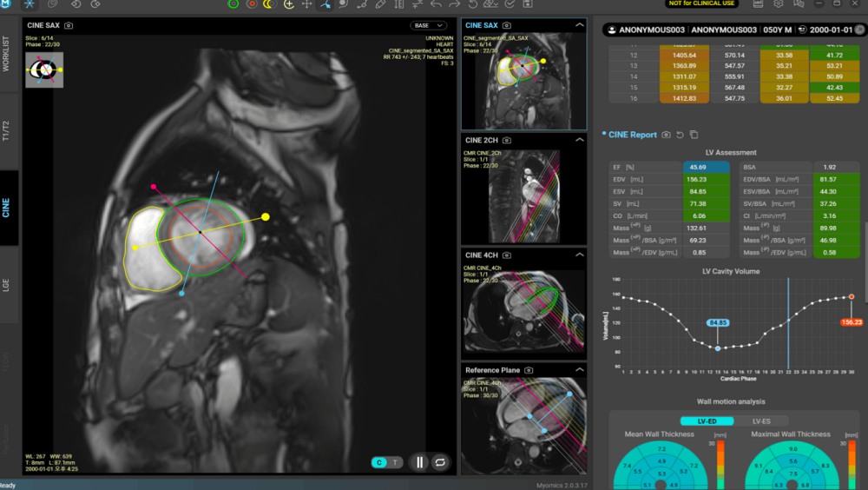The height and width of the screenshot is (490, 868).
Task: Click the EDV/BSA value 81.57
Action: (828, 179)
